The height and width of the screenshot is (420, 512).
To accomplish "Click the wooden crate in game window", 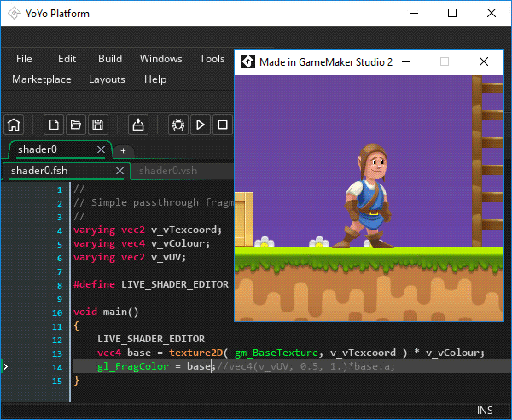I will (x=244, y=219).
